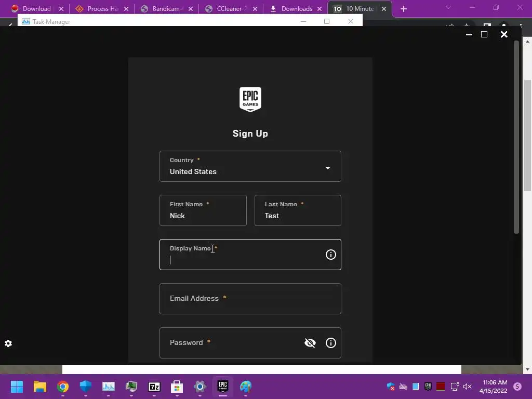Open the Paint taskbar icon

tap(246, 387)
